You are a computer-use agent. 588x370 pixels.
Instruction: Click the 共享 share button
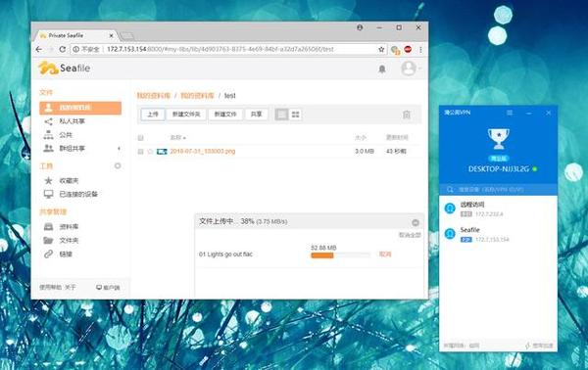[x=256, y=115]
